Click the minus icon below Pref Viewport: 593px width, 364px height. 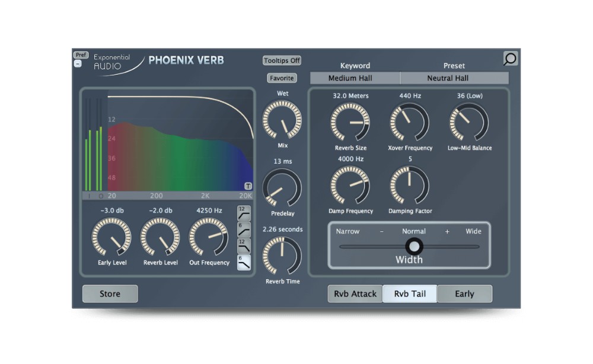[x=78, y=64]
